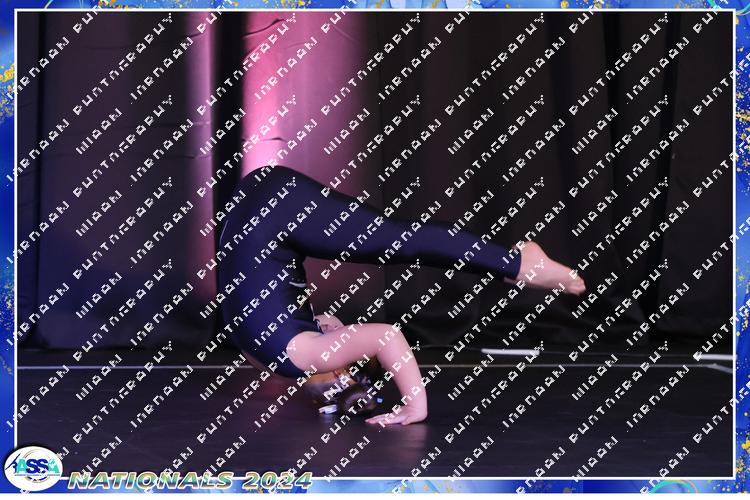Click the NATIONALS 2024 caption text
The height and width of the screenshot is (500, 750).
(x=190, y=480)
